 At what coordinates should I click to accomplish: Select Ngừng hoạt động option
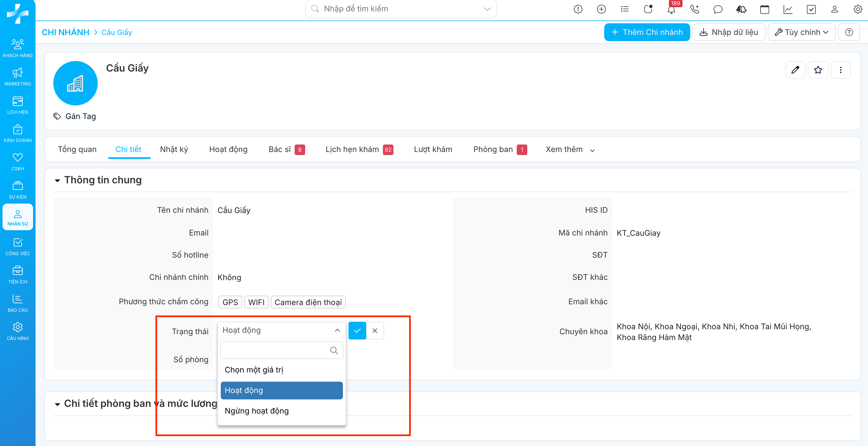[256, 411]
